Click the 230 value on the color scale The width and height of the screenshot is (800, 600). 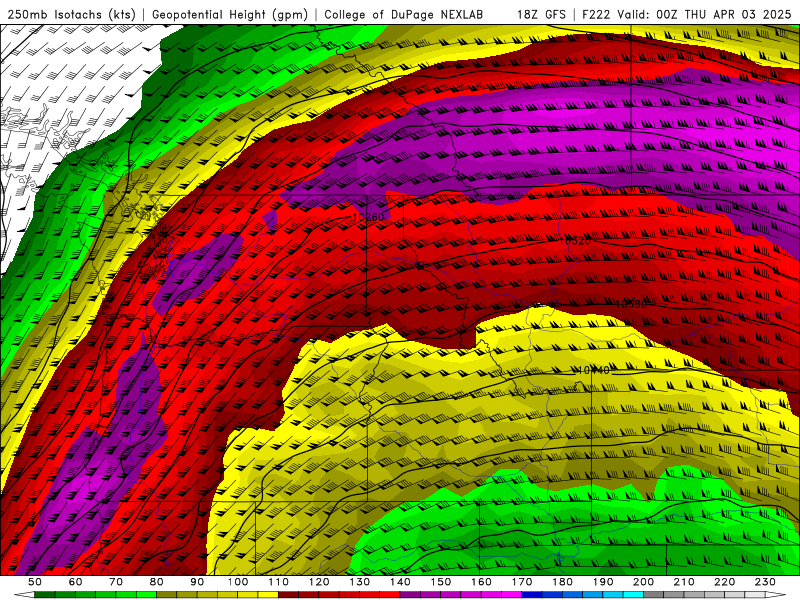click(x=766, y=582)
